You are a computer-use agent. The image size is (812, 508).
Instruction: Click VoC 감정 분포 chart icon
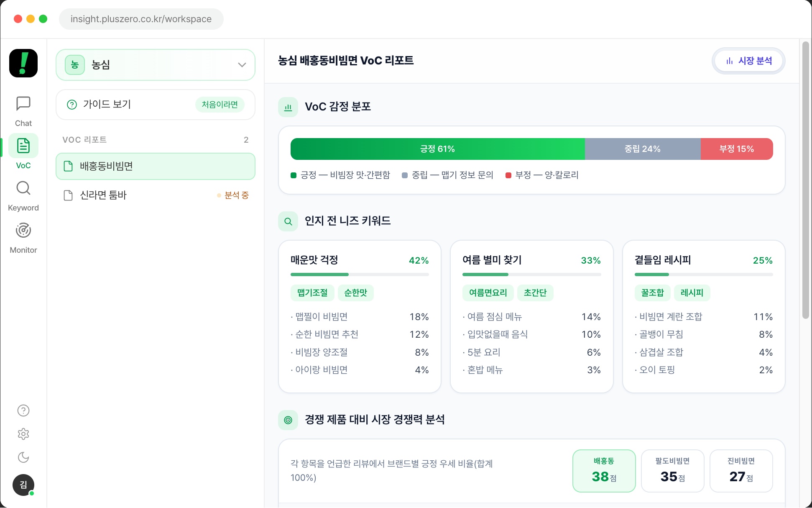click(288, 107)
